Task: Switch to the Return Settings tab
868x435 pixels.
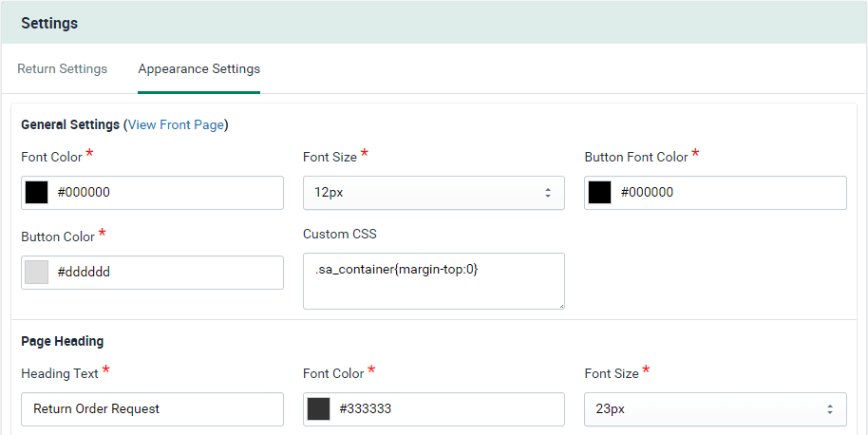Action: [62, 69]
